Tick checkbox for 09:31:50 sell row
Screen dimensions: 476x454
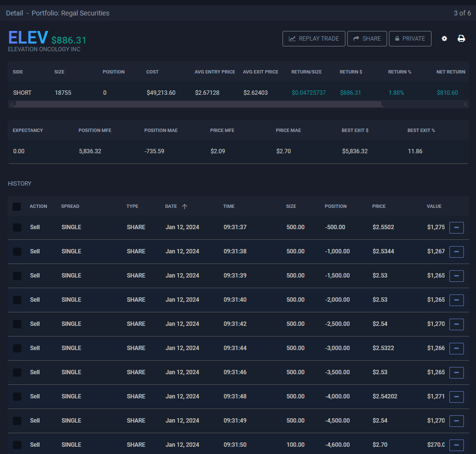(x=17, y=445)
